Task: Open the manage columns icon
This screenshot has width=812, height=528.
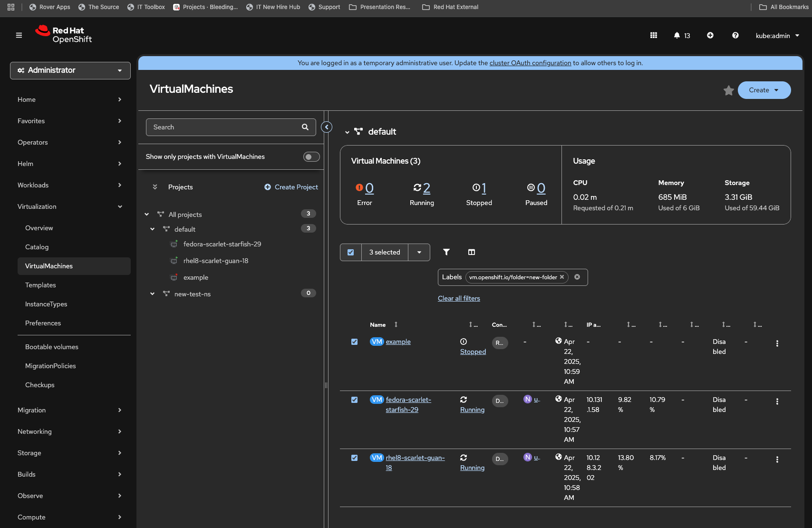Action: pos(471,252)
